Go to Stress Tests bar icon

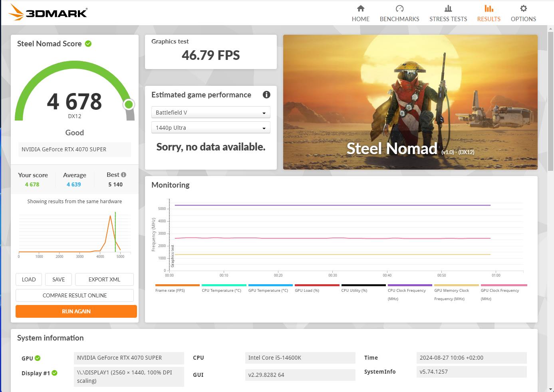tap(448, 8)
